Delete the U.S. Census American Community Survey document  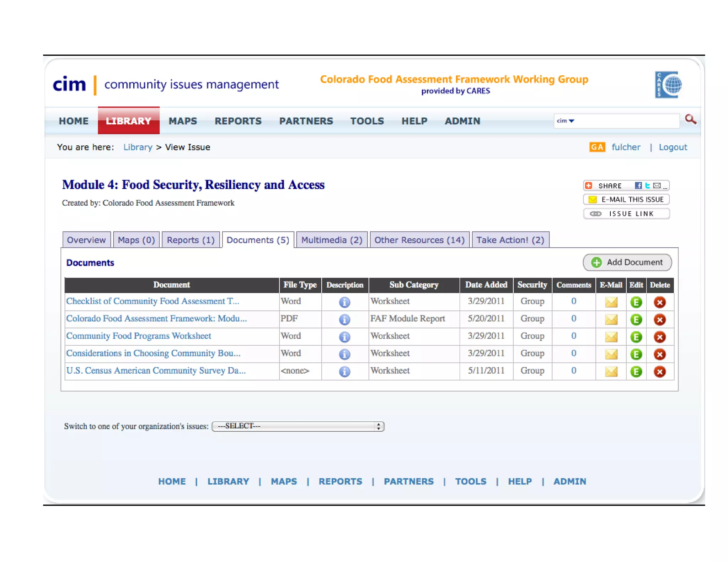(x=659, y=372)
